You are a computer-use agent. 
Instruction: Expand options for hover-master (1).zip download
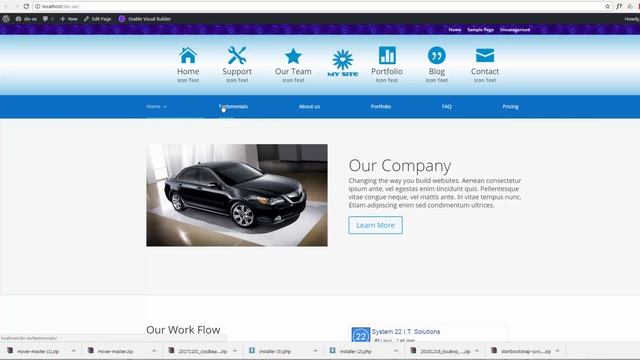point(73,351)
